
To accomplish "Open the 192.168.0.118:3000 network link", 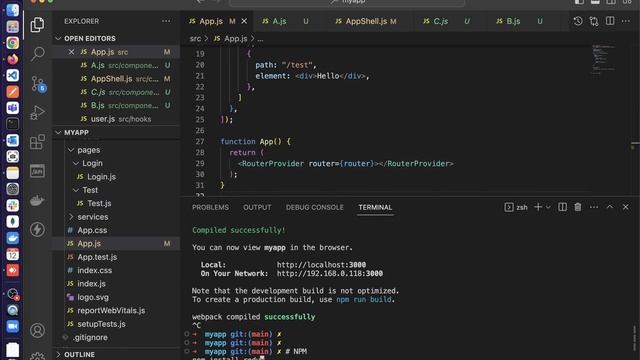I will (330, 273).
